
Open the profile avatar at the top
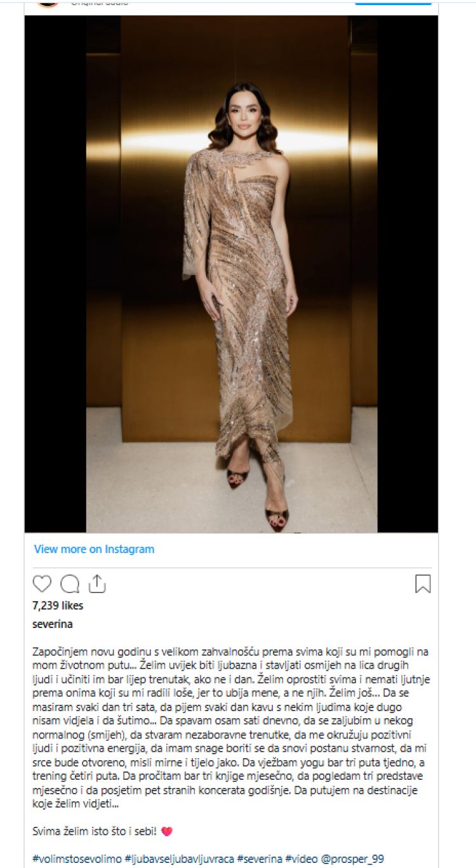click(x=48, y=3)
